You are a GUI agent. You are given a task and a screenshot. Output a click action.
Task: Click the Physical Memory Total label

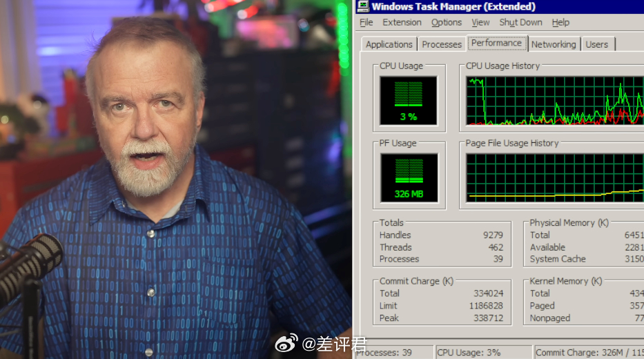540,235
